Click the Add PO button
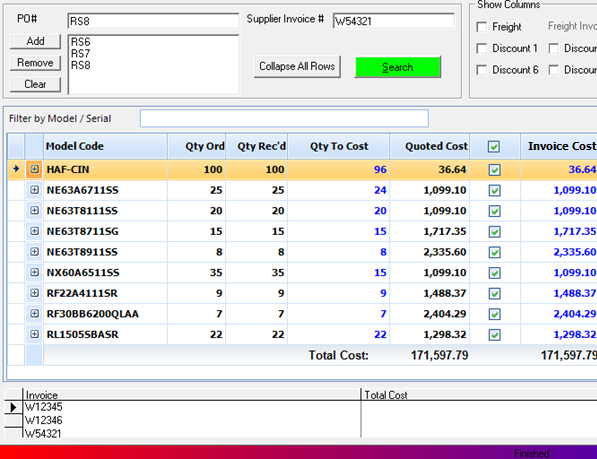597x459 pixels. click(x=35, y=41)
